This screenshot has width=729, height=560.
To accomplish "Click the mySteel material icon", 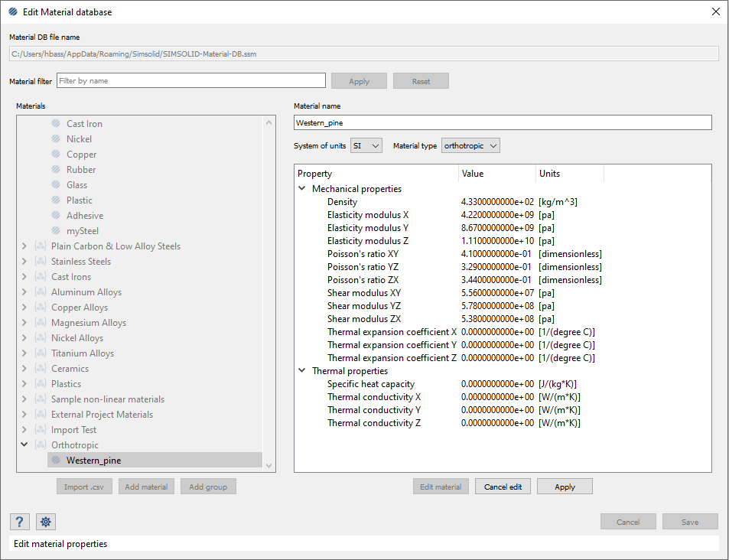I will 56,231.
